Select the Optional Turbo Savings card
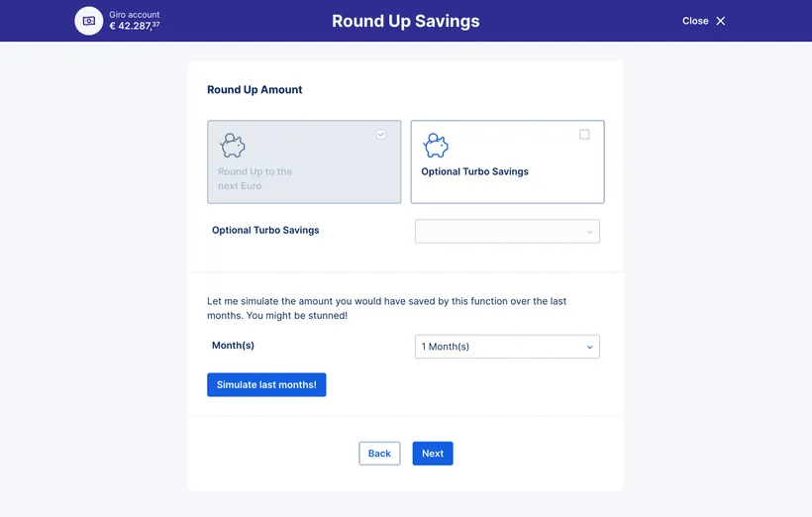The width and height of the screenshot is (812, 517). [x=507, y=161]
